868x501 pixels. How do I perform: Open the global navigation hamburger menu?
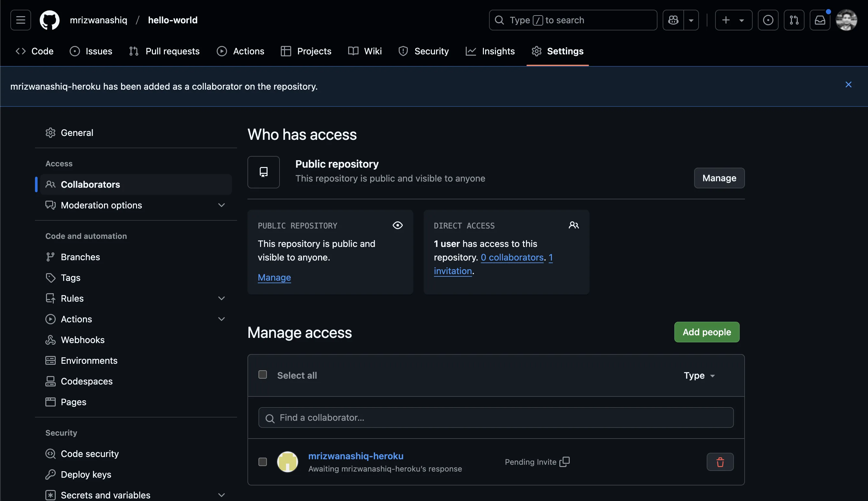[x=21, y=20]
